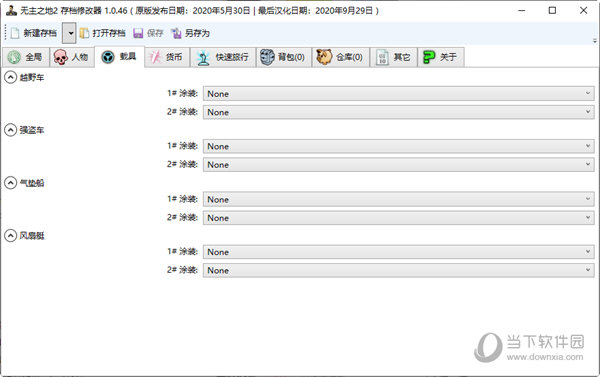Collapse the 气垫船 section

point(10,183)
